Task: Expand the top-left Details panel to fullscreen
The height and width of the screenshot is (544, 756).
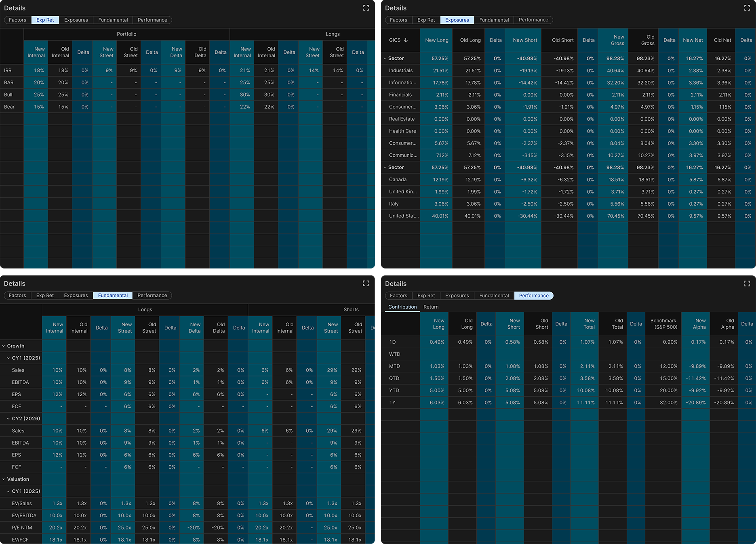Action: (x=366, y=8)
